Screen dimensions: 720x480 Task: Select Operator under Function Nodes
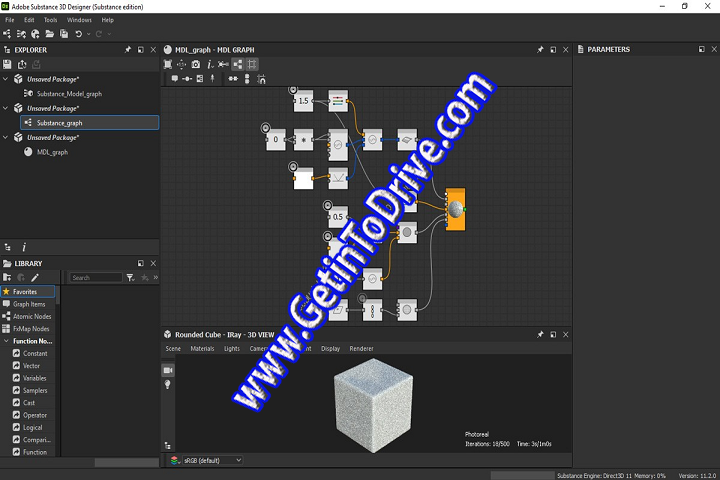(35, 415)
